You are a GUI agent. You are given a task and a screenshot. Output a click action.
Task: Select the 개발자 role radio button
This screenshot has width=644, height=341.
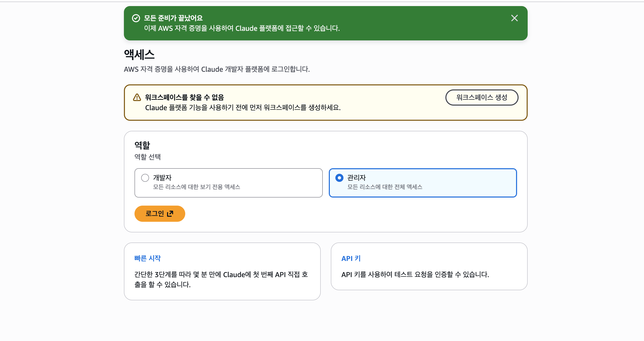point(145,178)
